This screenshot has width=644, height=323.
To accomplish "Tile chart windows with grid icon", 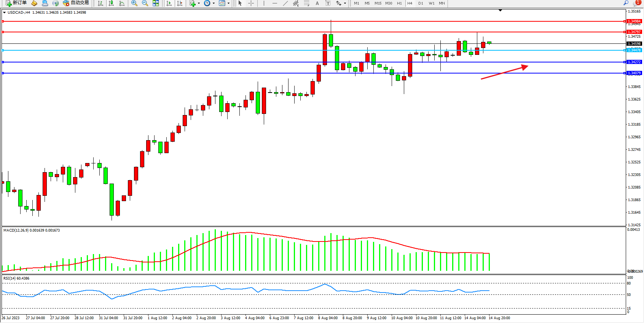I will (156, 3).
